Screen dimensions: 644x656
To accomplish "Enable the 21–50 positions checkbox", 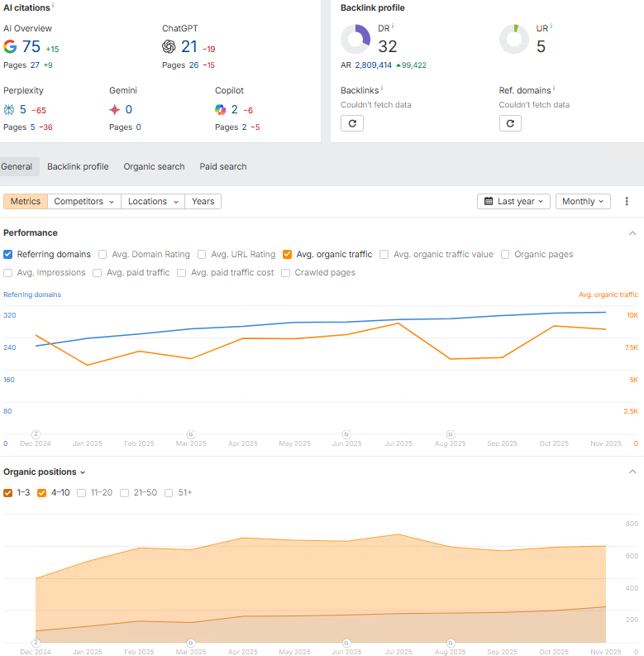I will coord(124,493).
